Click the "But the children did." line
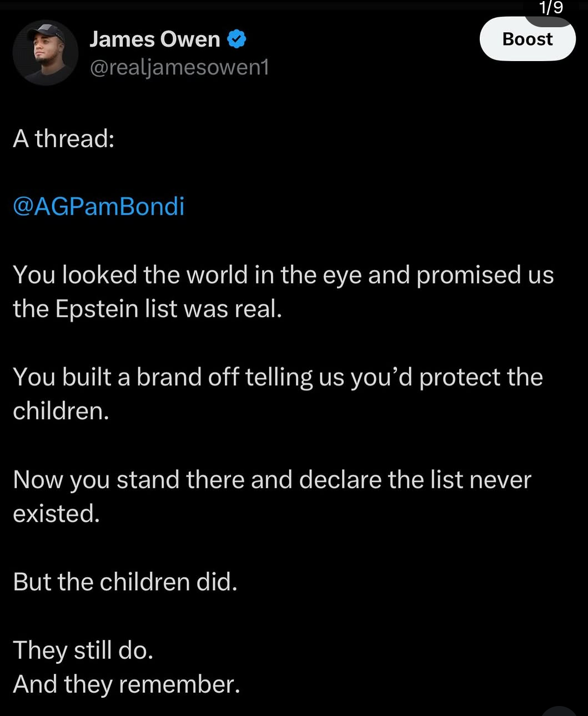 click(x=125, y=582)
